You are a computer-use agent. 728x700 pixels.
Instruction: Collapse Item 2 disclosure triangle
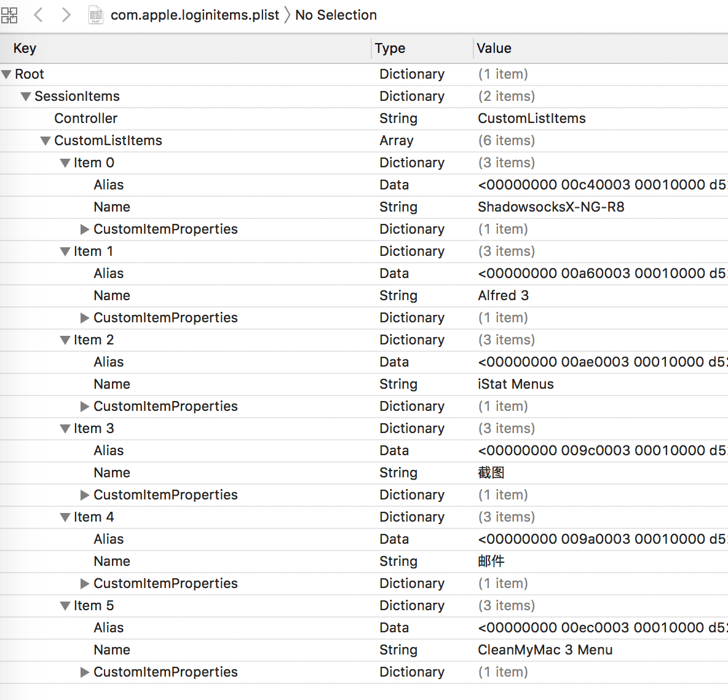click(65, 340)
